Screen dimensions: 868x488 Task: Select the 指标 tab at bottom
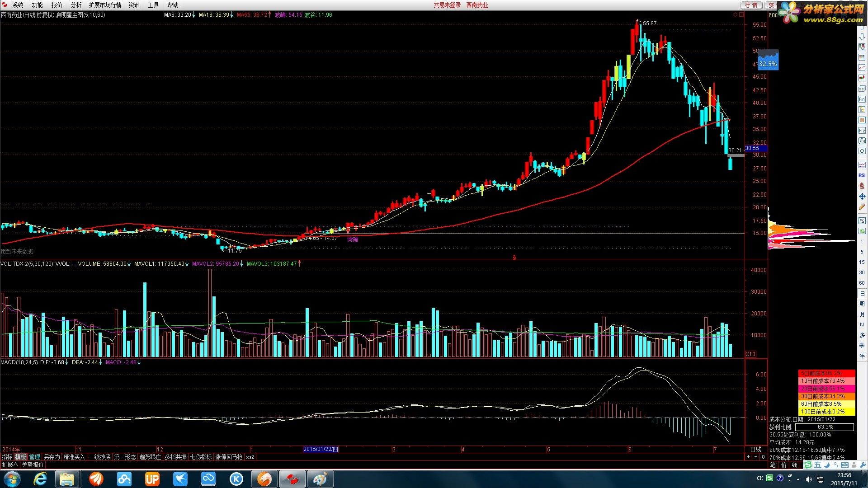tap(7, 457)
